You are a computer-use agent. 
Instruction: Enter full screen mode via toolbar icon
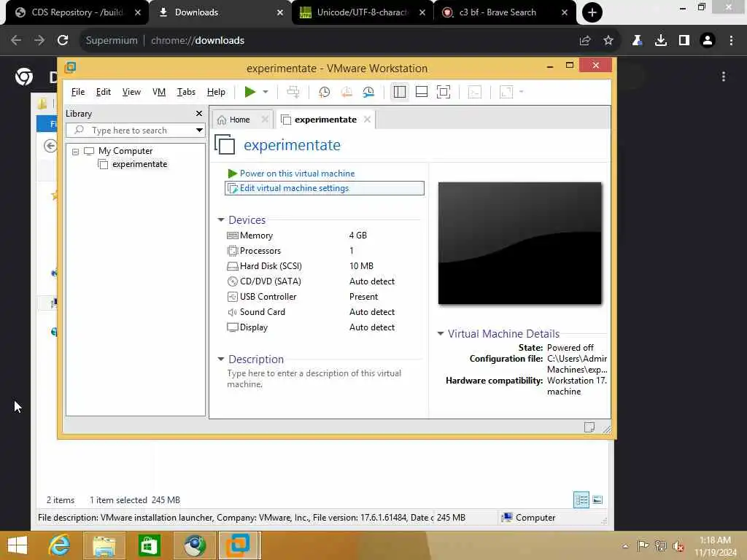(444, 92)
